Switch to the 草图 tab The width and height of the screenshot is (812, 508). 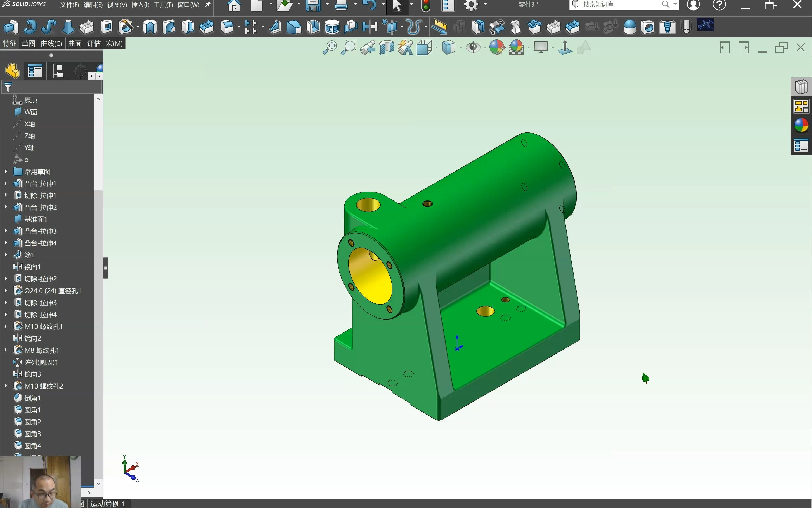tap(28, 44)
